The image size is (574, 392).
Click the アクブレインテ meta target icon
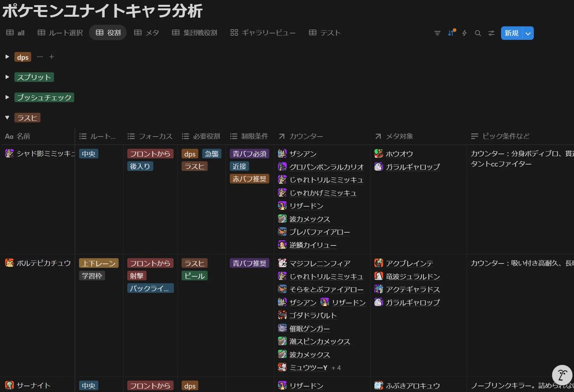[378, 263]
